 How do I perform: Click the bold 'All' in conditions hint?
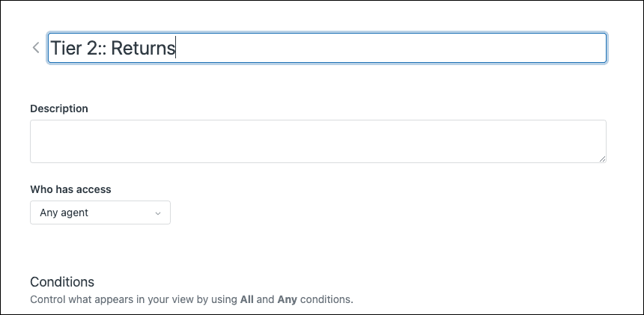pyautogui.click(x=246, y=300)
